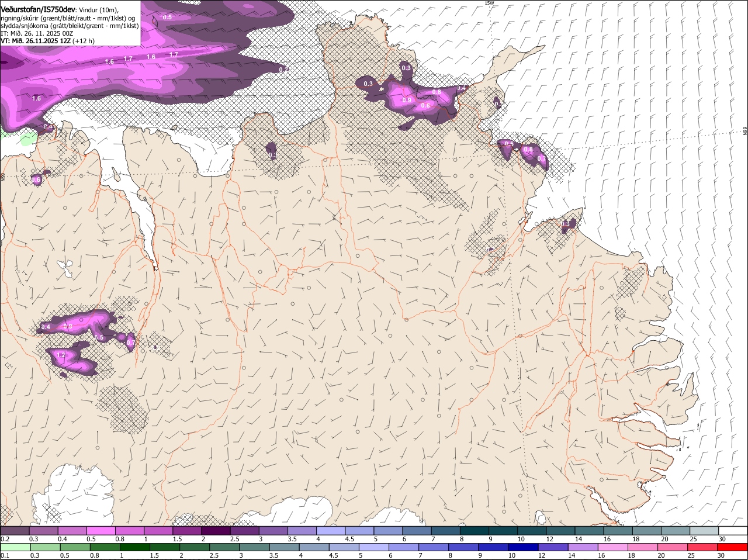Pick the 0.3 swatch in the lower legend row
748x560 pixels.
click(45, 547)
